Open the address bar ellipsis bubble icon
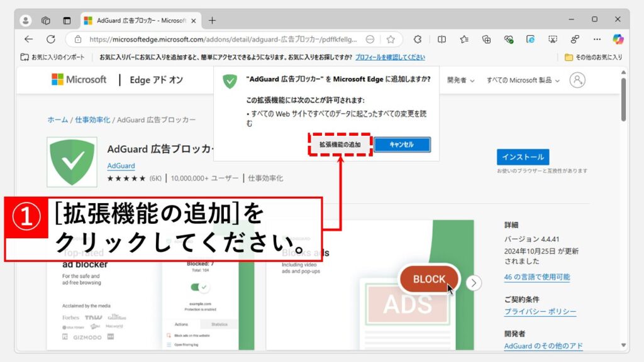This screenshot has height=362, width=644. coord(370,40)
